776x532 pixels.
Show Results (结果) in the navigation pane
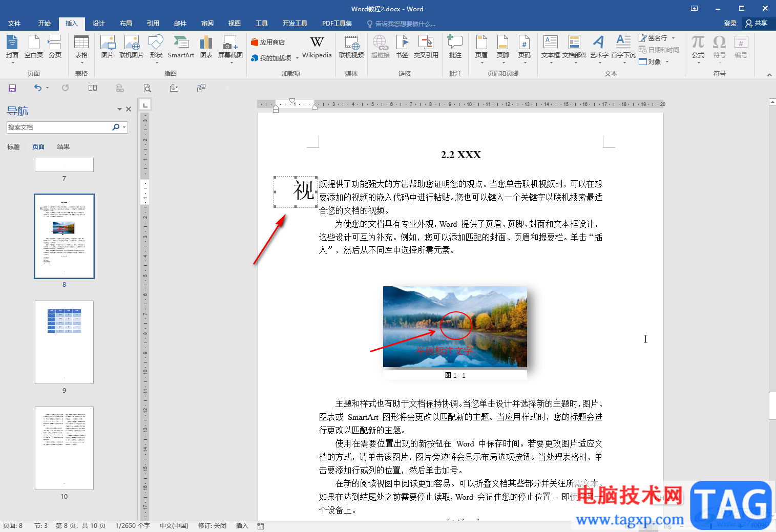(64, 146)
